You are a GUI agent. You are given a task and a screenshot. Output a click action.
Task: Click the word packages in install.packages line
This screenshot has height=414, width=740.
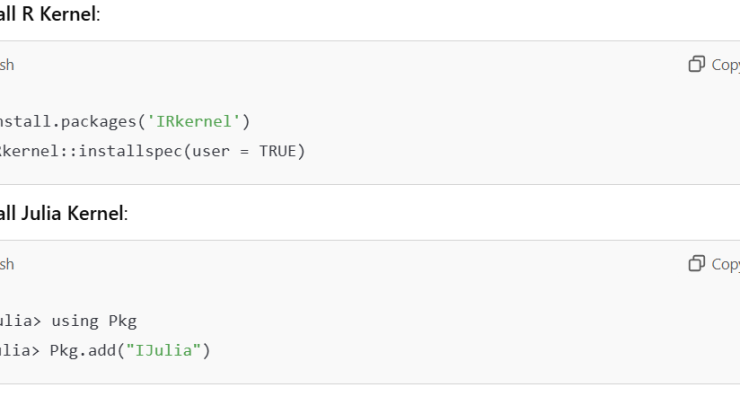coord(99,122)
